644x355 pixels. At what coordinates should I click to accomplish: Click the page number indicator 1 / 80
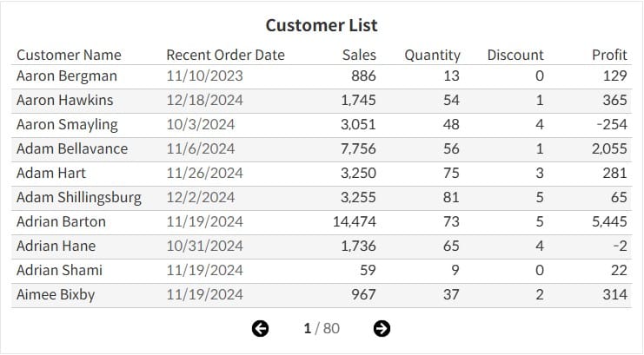[x=322, y=328]
